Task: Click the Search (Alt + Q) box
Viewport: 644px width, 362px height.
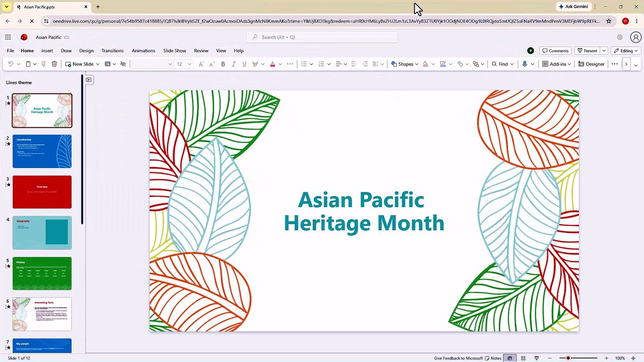Action: (322, 37)
